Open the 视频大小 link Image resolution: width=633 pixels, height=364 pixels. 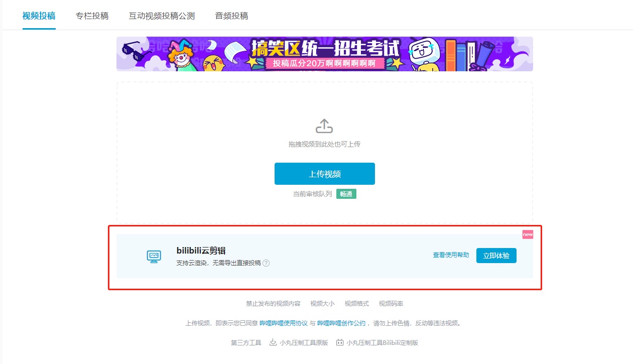click(322, 304)
